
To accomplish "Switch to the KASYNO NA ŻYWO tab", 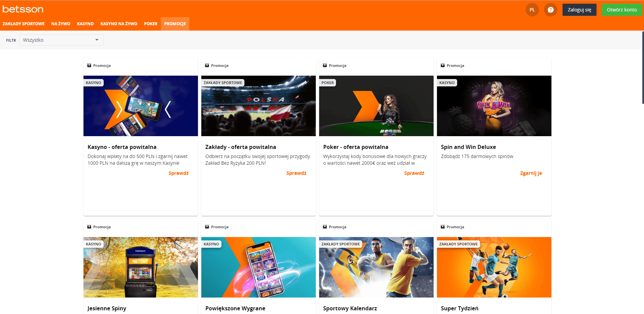I will (118, 24).
